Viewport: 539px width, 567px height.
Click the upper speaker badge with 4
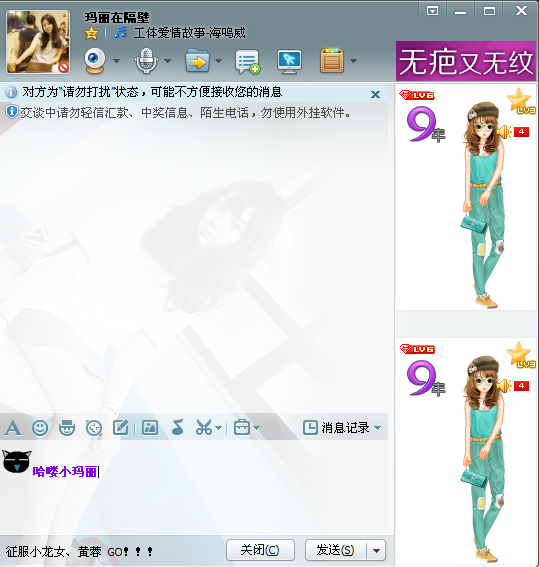pos(513,132)
